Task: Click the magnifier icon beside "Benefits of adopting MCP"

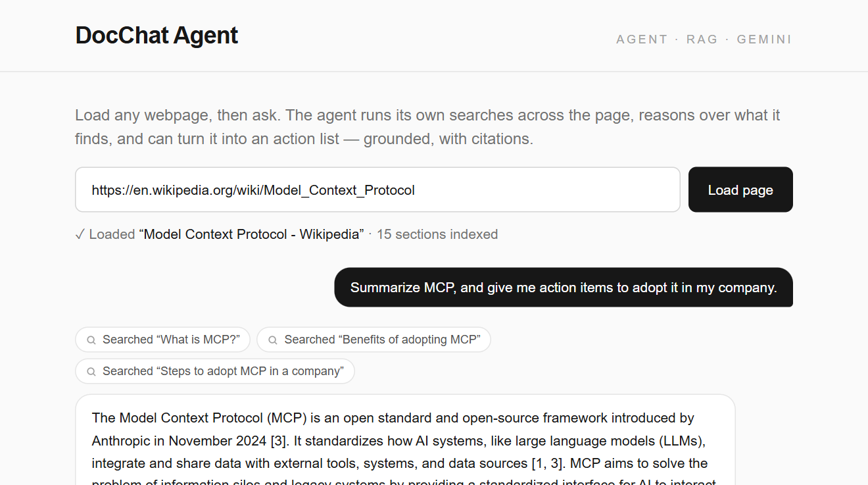Action: pyautogui.click(x=273, y=340)
